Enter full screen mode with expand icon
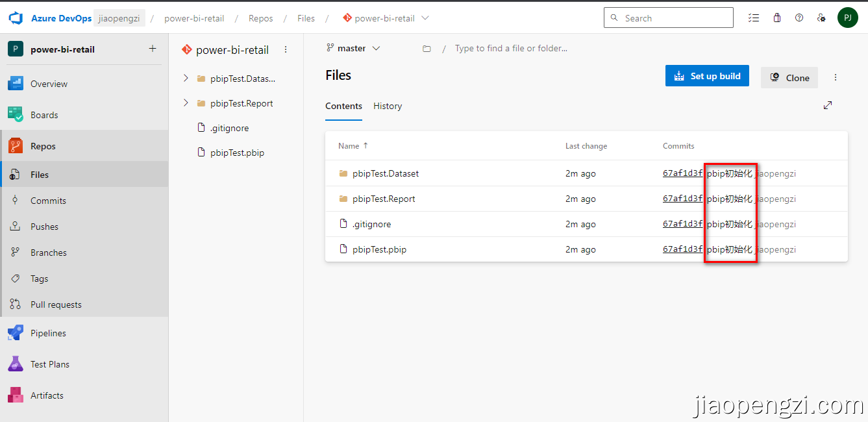The image size is (868, 422). (x=828, y=105)
